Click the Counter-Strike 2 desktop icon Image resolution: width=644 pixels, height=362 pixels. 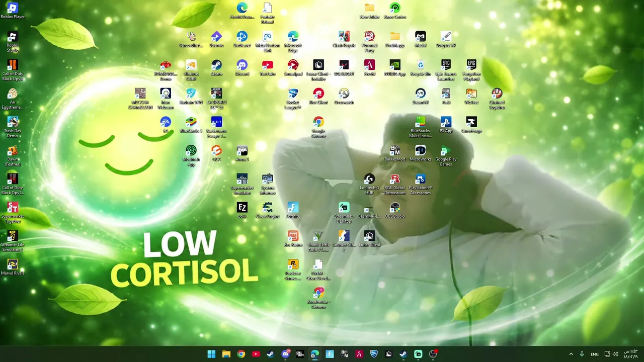pyautogui.click(x=344, y=241)
